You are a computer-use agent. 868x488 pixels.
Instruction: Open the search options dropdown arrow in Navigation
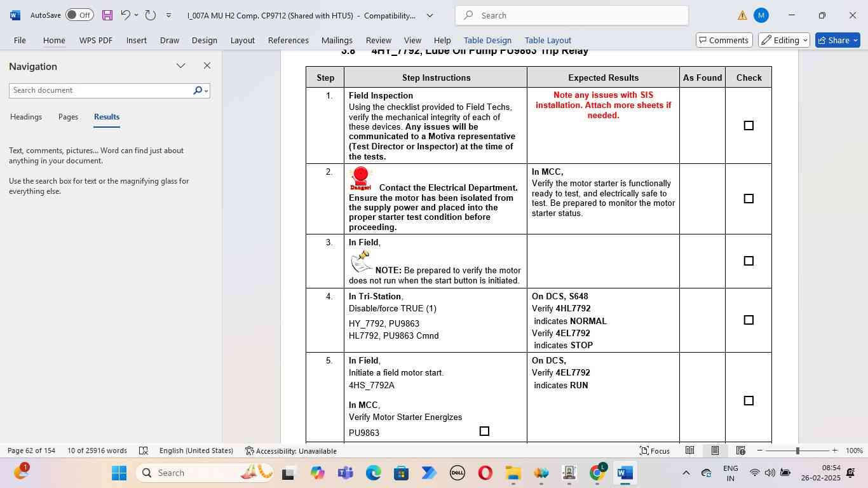pos(207,91)
